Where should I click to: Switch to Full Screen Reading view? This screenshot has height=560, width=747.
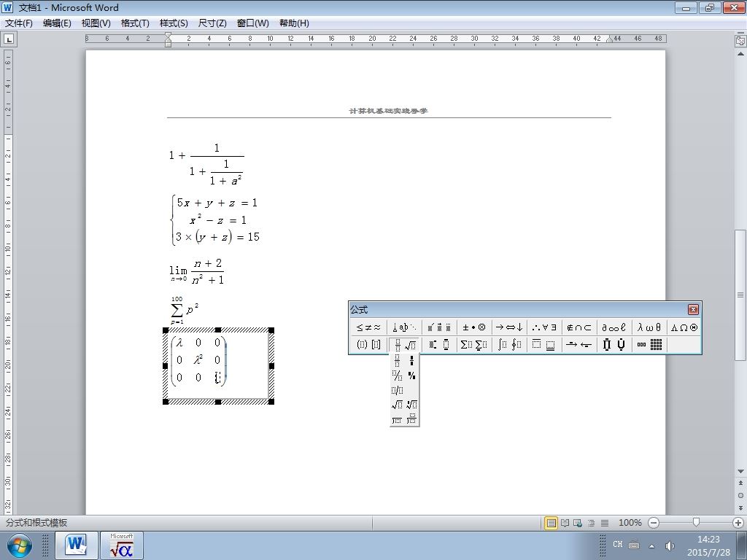point(565,523)
